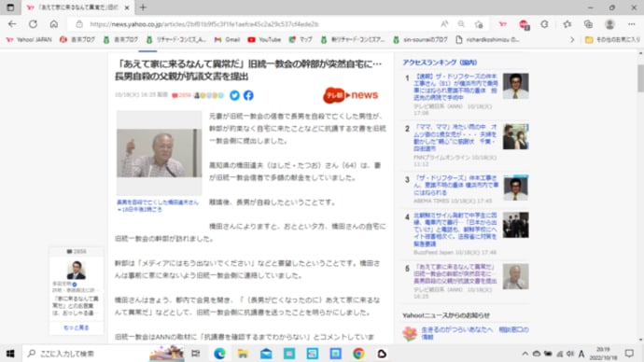The height and width of the screenshot is (362, 644).
Task: Open Microsoft Edge on taskbar
Action: pos(219,354)
